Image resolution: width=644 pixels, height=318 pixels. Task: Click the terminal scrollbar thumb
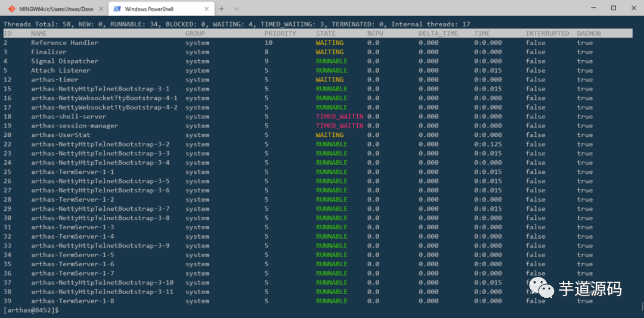(642, 306)
